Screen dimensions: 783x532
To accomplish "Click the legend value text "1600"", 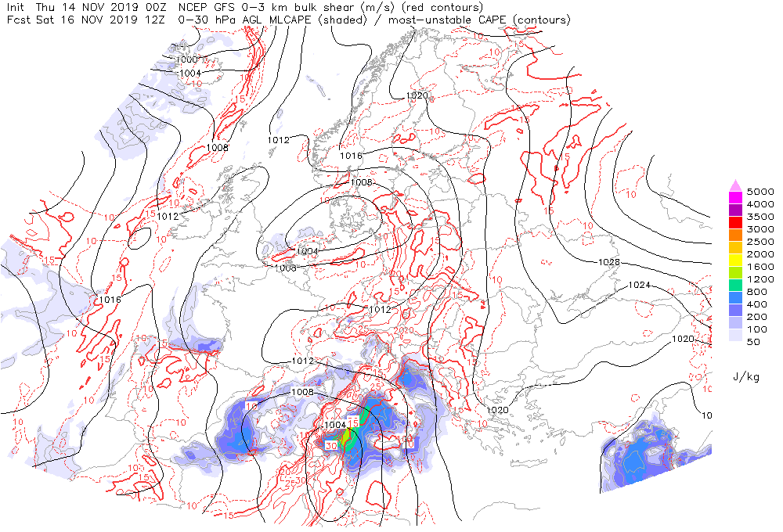I will coord(760,267).
